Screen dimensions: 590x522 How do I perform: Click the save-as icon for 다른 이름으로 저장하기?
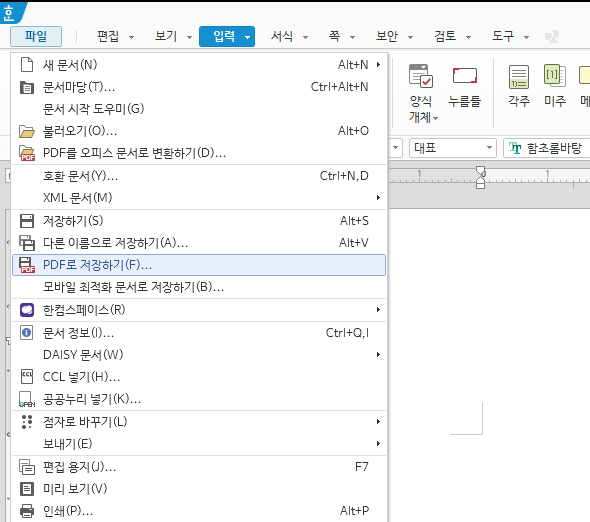tap(27, 243)
